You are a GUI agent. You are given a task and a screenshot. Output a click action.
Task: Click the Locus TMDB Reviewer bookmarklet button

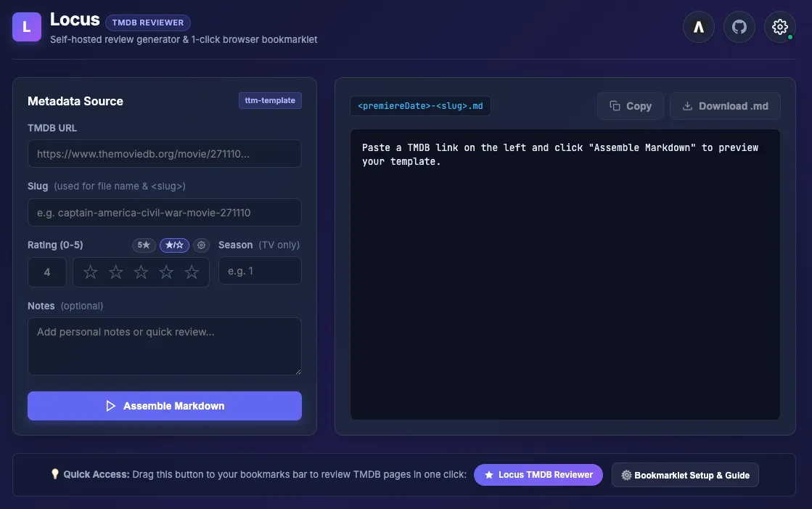[538, 475]
